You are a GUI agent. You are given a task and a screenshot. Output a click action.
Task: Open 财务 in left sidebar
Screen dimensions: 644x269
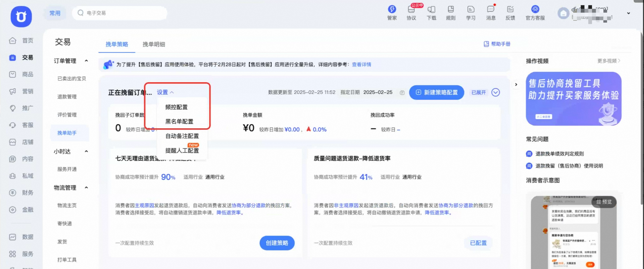21,193
